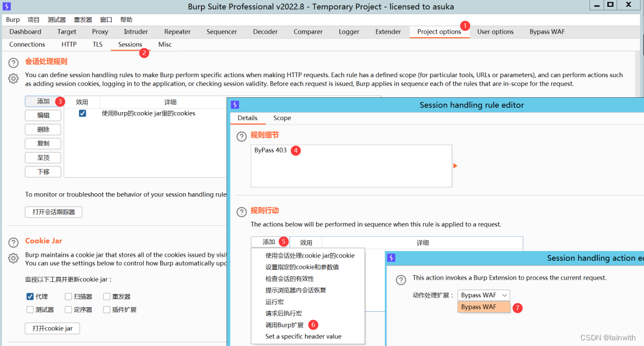
Task: Open the Connections sub-tab
Action: [x=27, y=45]
